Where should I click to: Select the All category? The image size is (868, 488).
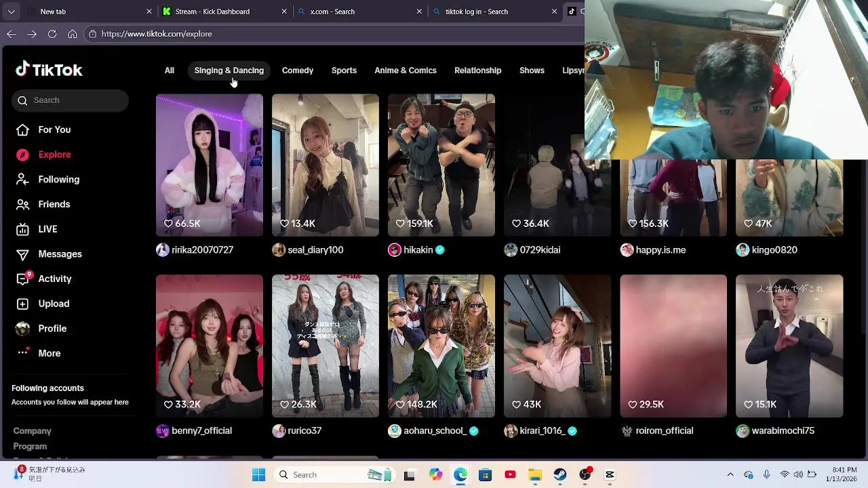tap(170, 70)
